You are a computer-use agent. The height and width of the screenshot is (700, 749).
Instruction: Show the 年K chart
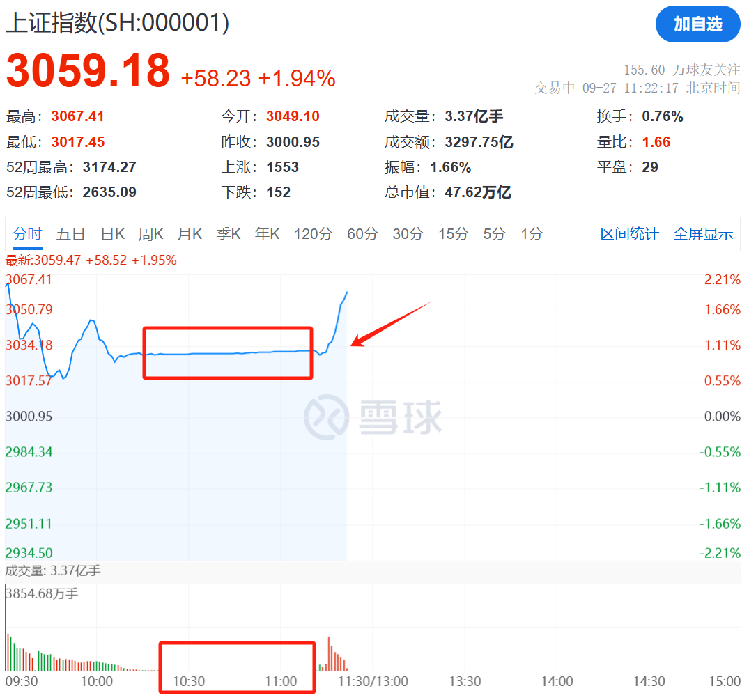point(267,234)
